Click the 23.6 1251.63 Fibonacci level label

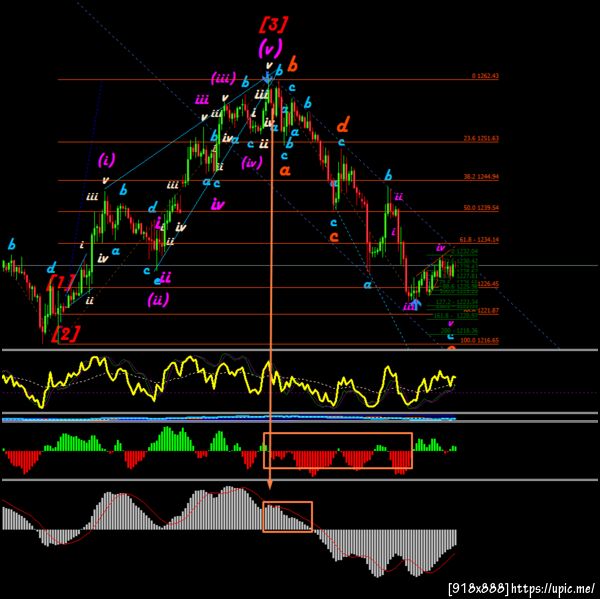481,139
